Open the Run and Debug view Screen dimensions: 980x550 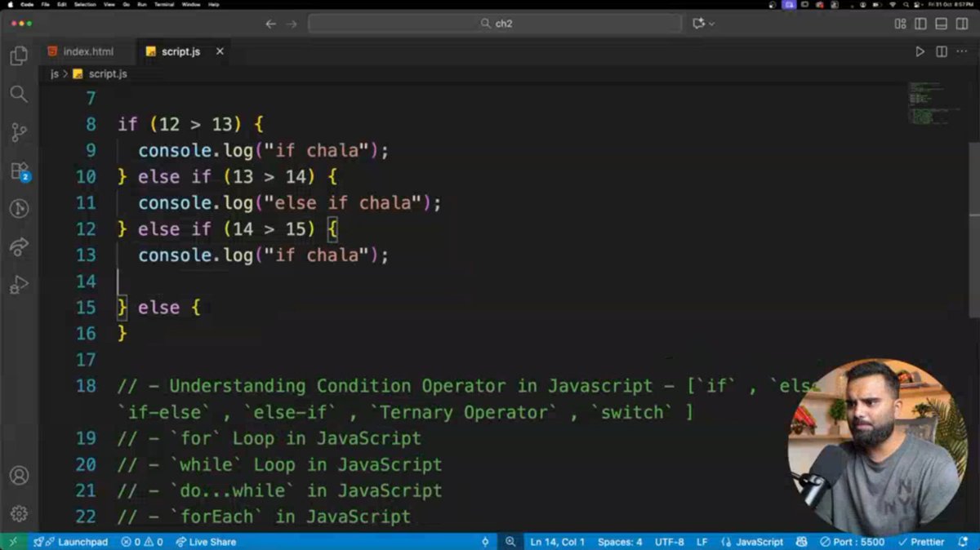pyautogui.click(x=19, y=285)
